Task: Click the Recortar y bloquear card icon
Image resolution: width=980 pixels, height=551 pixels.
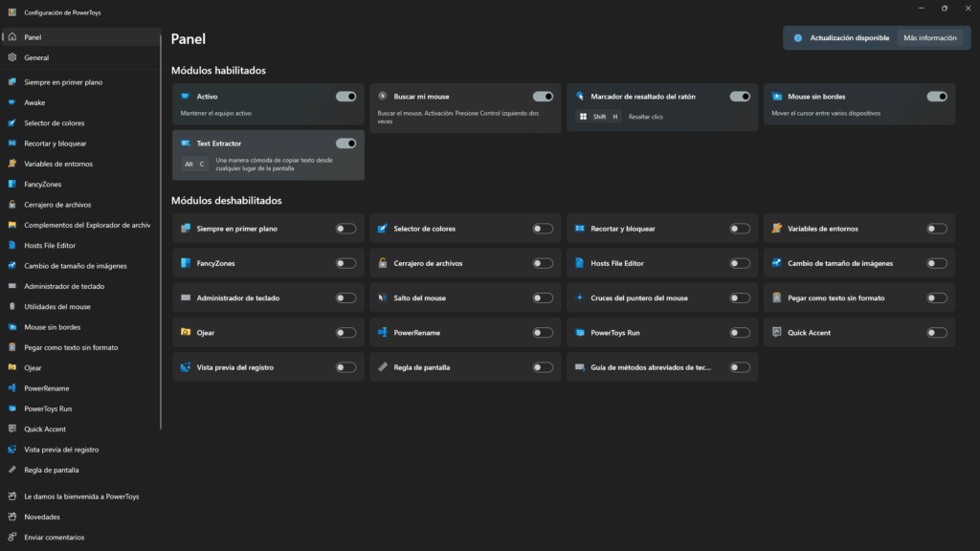Action: point(579,229)
